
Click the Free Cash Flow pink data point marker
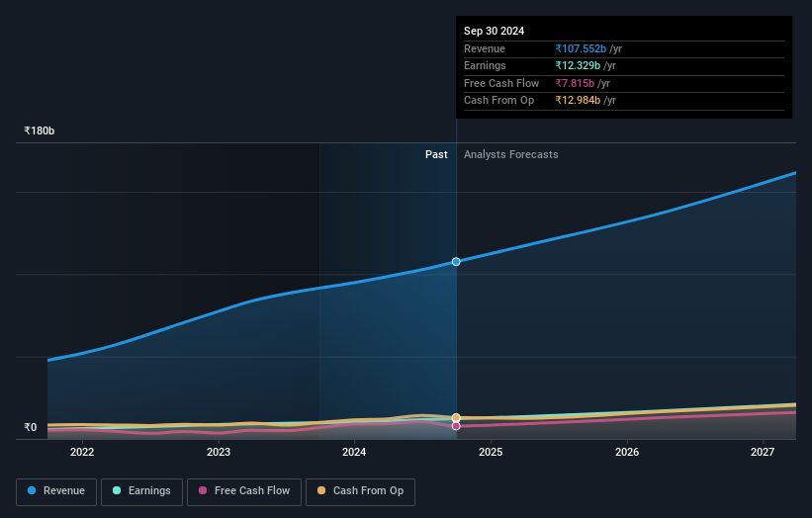tap(456, 426)
